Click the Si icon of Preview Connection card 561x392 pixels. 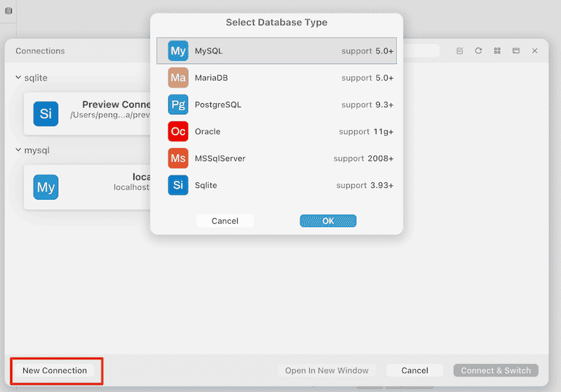click(x=46, y=114)
